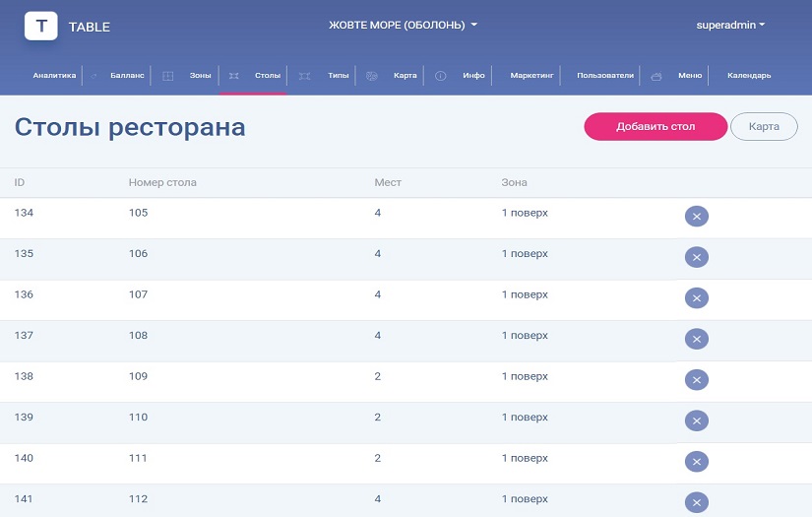Open the Типы tab

339,76
